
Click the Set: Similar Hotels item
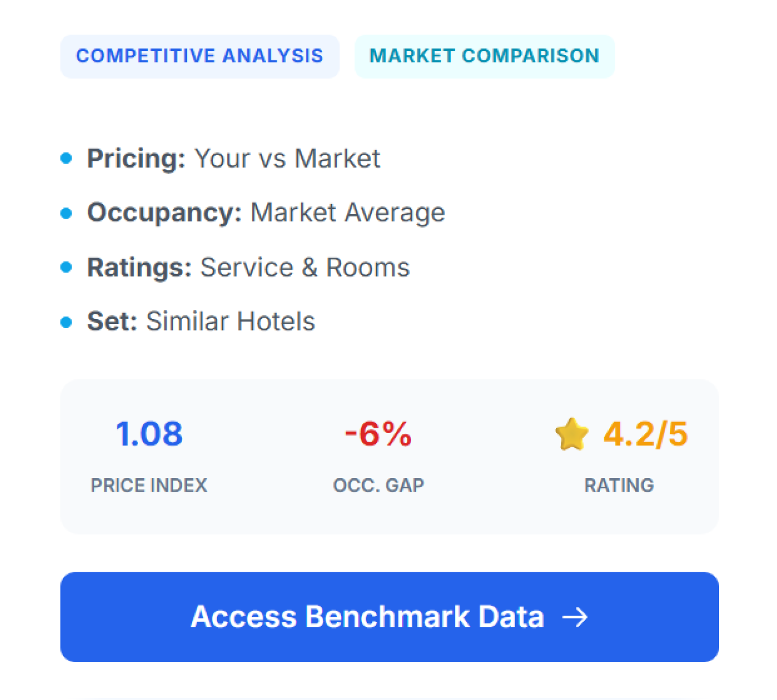(201, 321)
